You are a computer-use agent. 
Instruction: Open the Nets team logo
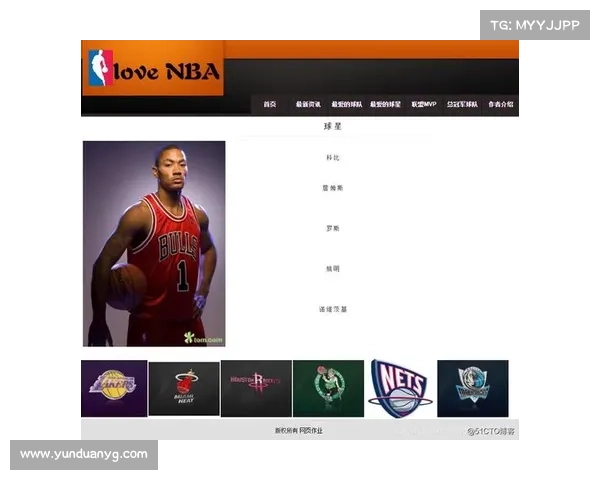[x=400, y=388]
